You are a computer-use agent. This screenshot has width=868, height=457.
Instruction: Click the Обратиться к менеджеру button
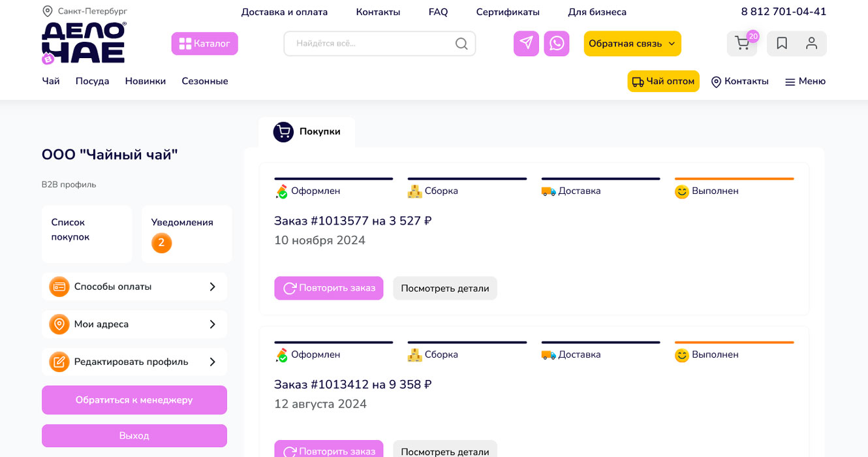click(x=134, y=400)
